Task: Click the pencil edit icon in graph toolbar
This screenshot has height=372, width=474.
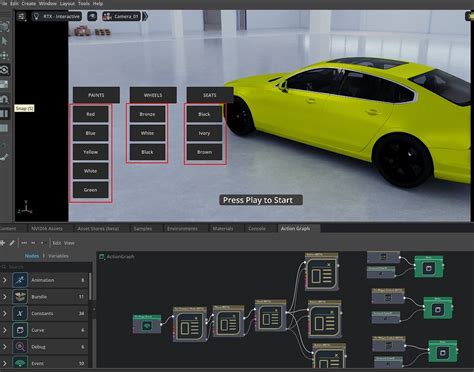Action: click(x=12, y=243)
